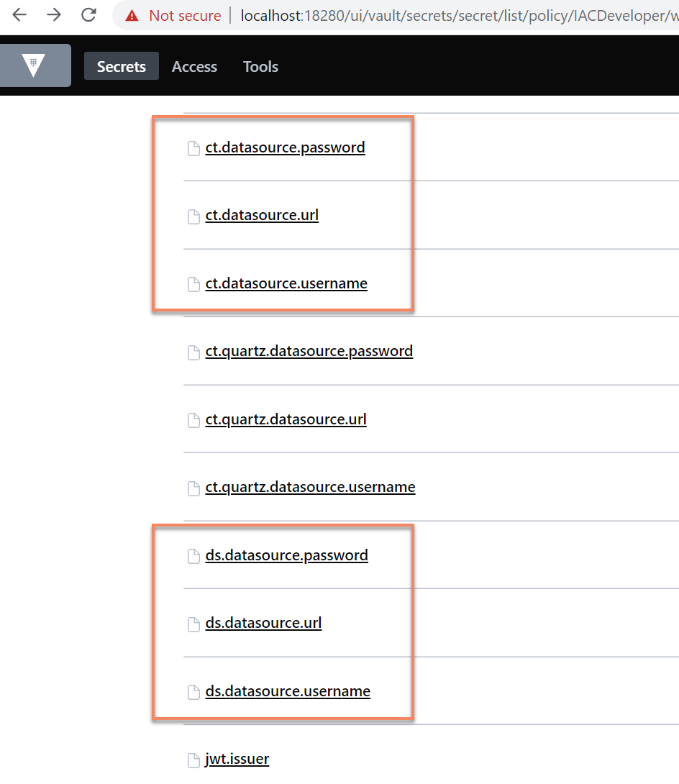This screenshot has width=679, height=784.
Task: Open ct.quartz.datasource.password secret
Action: click(309, 352)
